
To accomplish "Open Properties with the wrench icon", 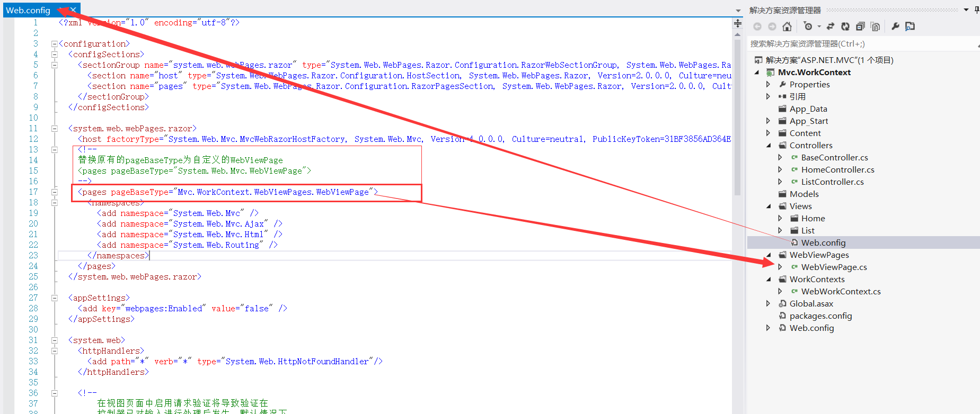I will pyautogui.click(x=895, y=26).
